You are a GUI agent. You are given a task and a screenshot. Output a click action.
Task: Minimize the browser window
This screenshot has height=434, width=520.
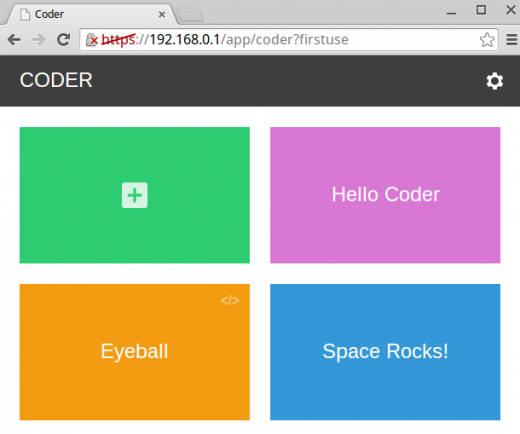coord(451,13)
